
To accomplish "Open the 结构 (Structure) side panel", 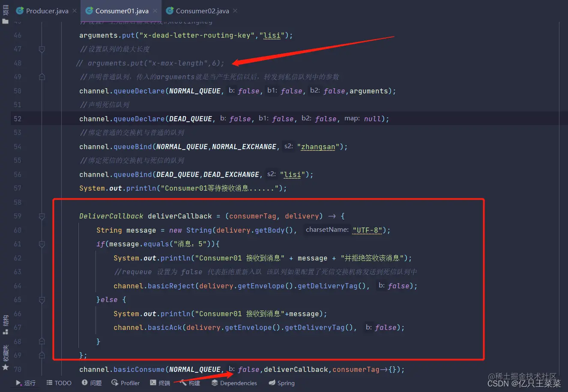I will (5, 325).
